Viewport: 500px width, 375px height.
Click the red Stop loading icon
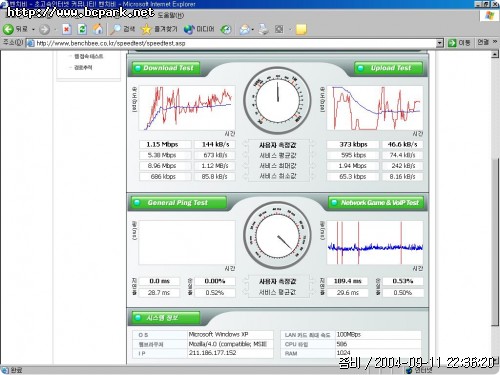(66, 29)
